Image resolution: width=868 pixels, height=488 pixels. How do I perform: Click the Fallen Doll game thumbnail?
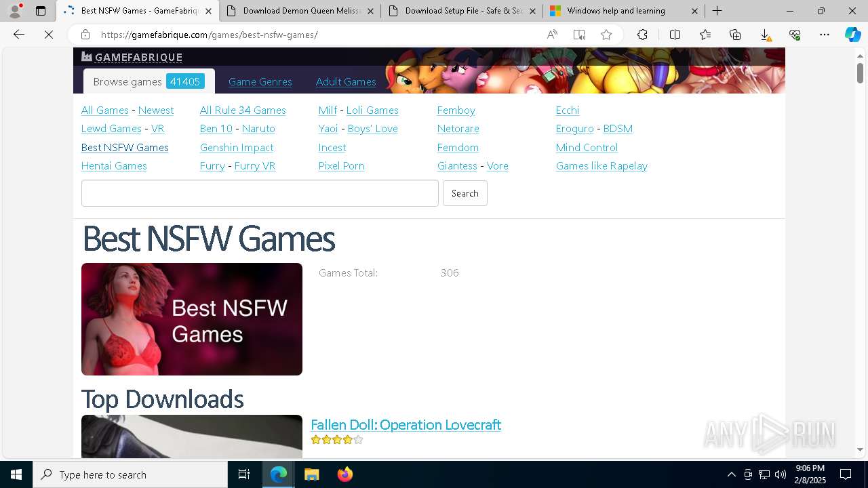pos(192,436)
